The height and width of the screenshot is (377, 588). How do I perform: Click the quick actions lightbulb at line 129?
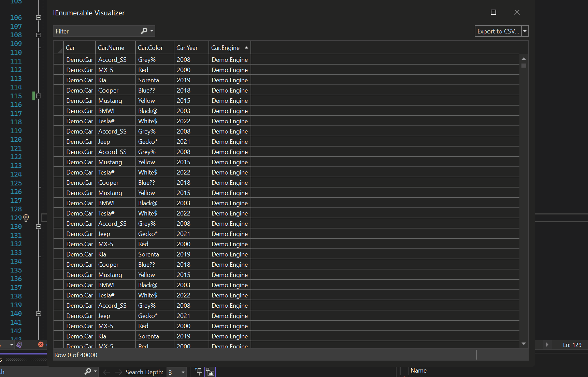pos(26,218)
